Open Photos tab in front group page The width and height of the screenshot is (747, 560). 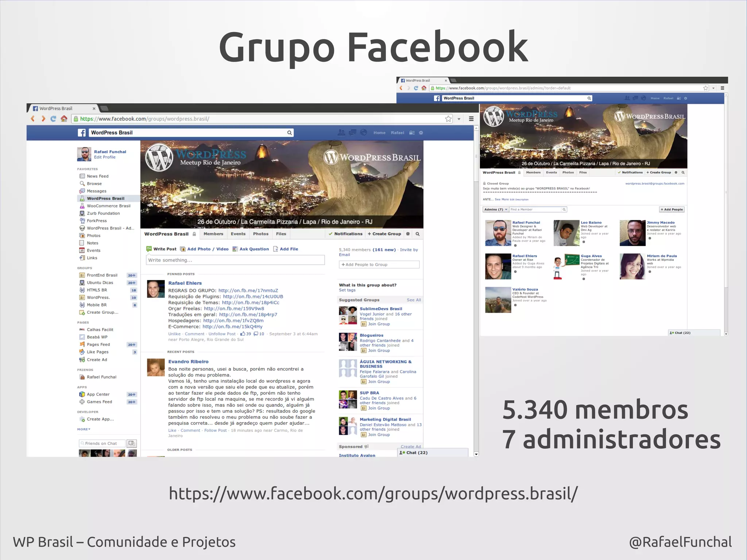pyautogui.click(x=261, y=234)
